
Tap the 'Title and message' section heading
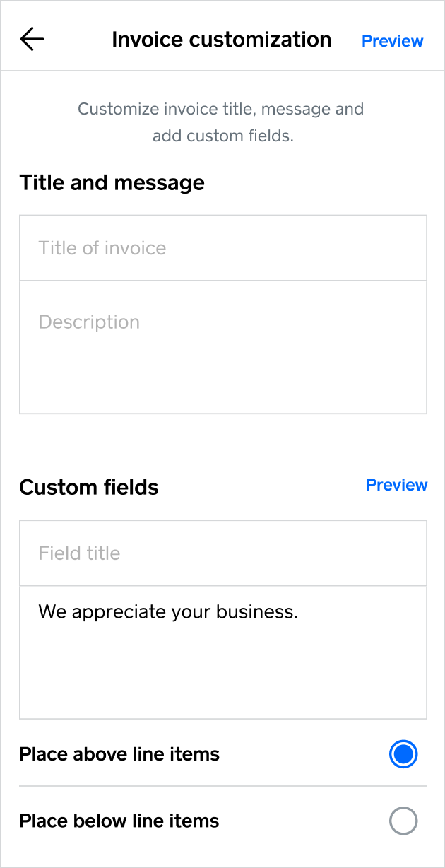[x=112, y=182]
